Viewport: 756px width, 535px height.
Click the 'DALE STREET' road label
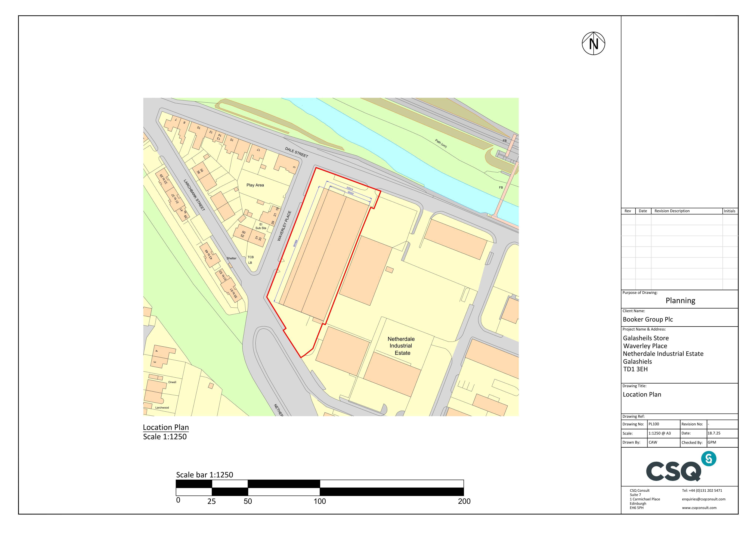pyautogui.click(x=297, y=153)
